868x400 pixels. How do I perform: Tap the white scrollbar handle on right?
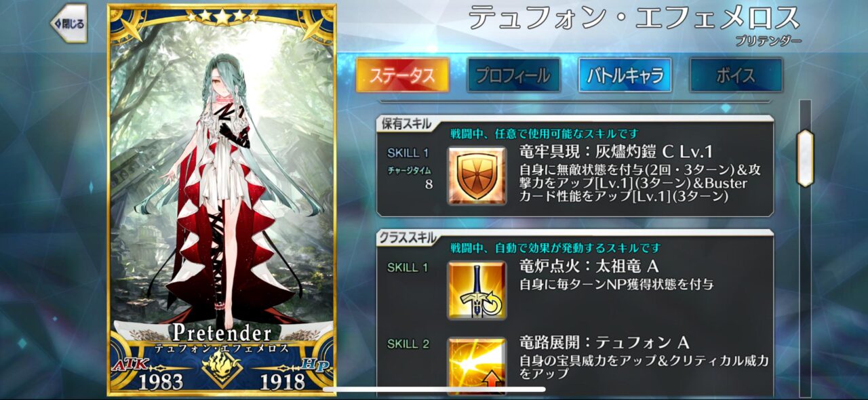805,158
